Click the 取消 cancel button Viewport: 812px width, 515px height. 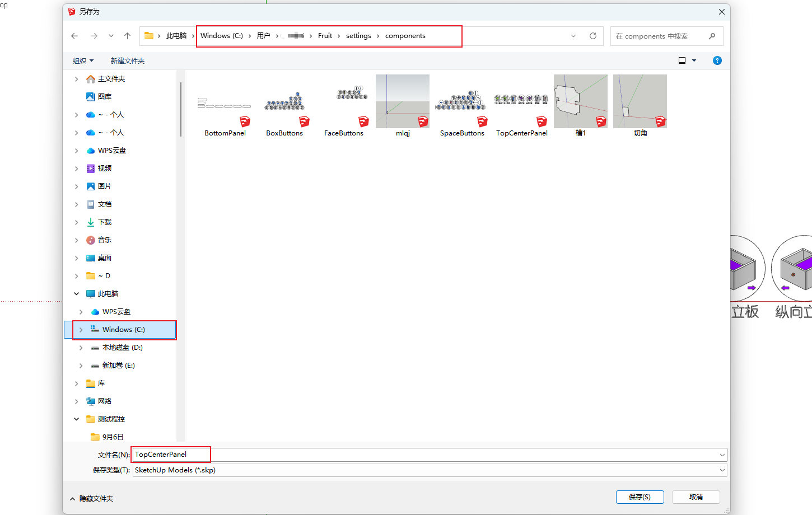coord(696,497)
